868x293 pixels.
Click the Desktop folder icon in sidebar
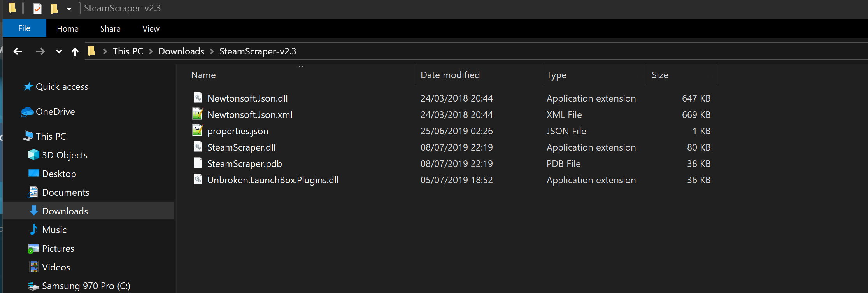click(x=34, y=173)
